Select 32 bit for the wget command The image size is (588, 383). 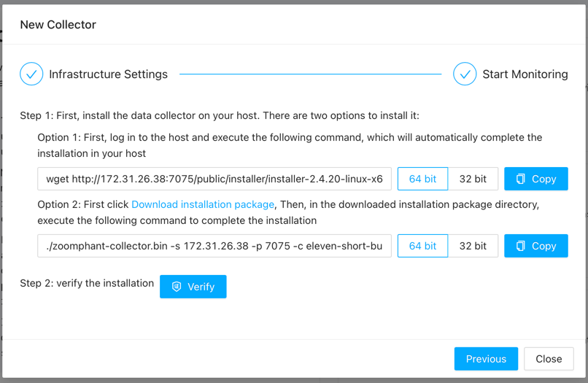[x=473, y=179]
